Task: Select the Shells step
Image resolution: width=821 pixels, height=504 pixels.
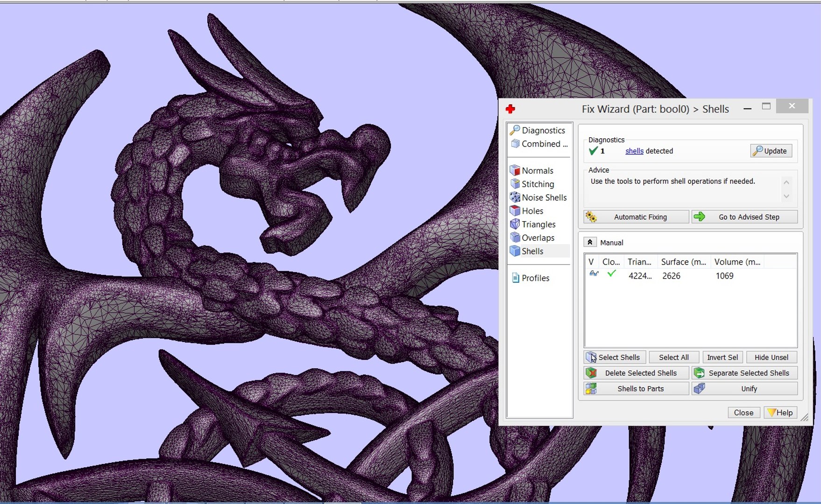Action: point(539,251)
